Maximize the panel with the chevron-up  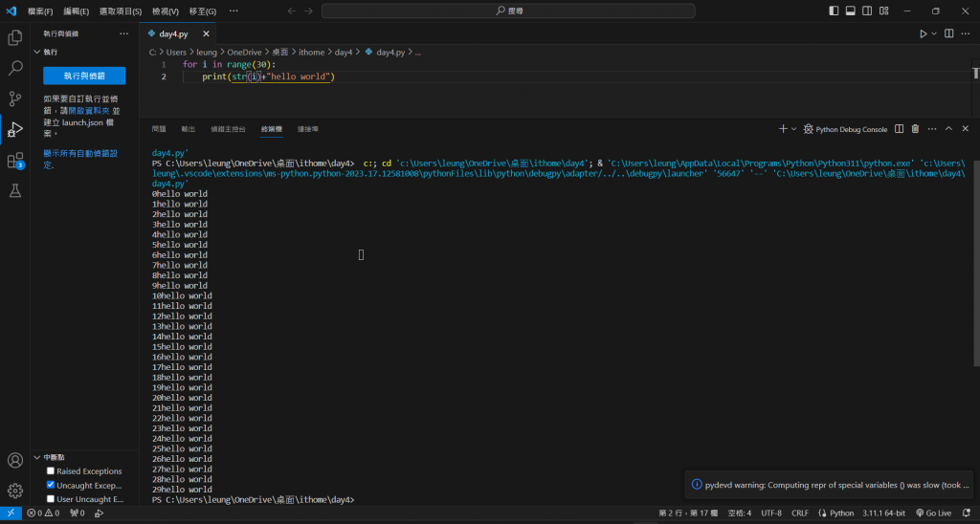pos(948,129)
